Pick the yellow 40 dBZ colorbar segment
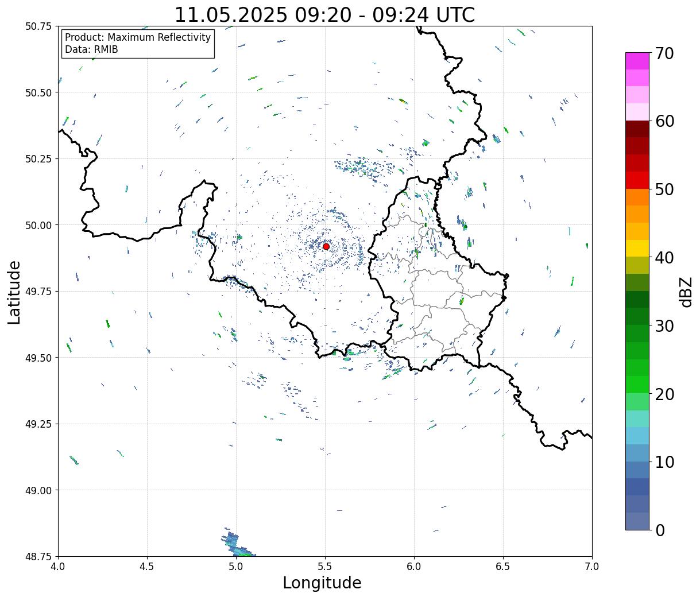Viewport: 700px width, 597px height. (637, 248)
